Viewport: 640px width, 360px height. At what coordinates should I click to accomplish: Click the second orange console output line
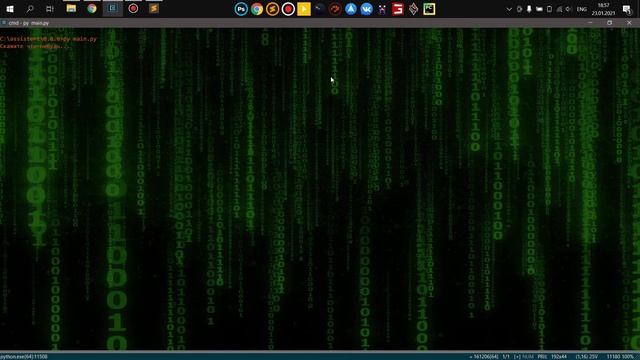click(x=36, y=46)
